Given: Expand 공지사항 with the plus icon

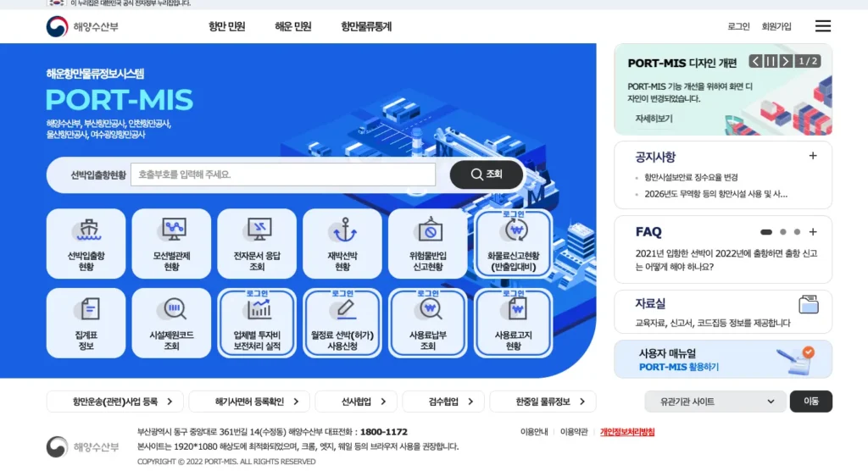Looking at the screenshot, I should pos(813,156).
